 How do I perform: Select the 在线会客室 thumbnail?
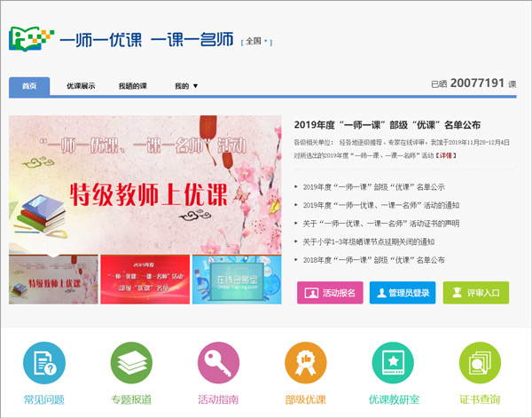click(237, 280)
